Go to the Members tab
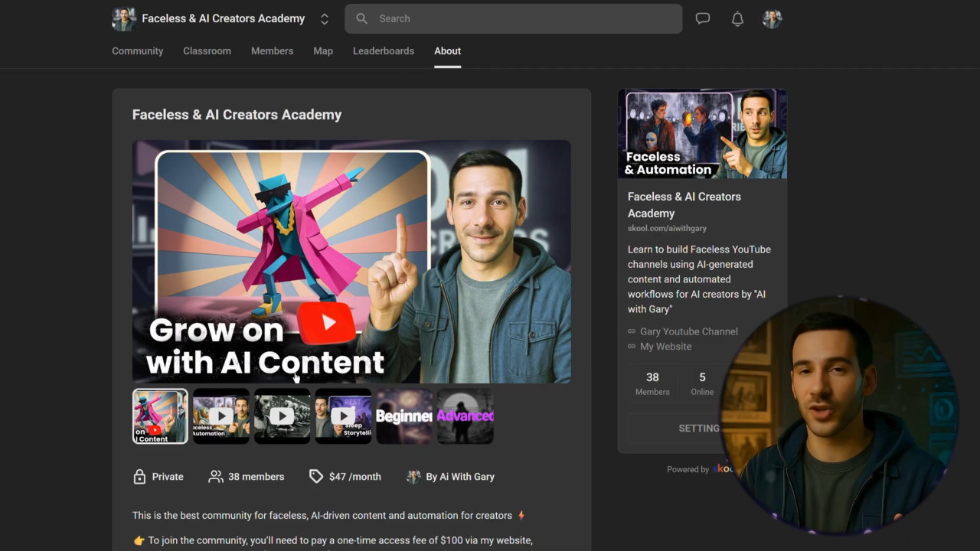The width and height of the screenshot is (980, 551). (x=272, y=51)
